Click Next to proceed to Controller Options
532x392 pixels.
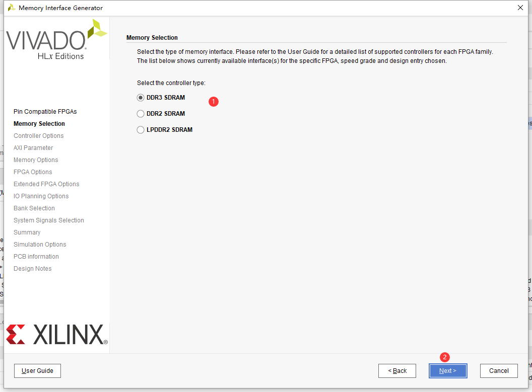click(x=447, y=371)
